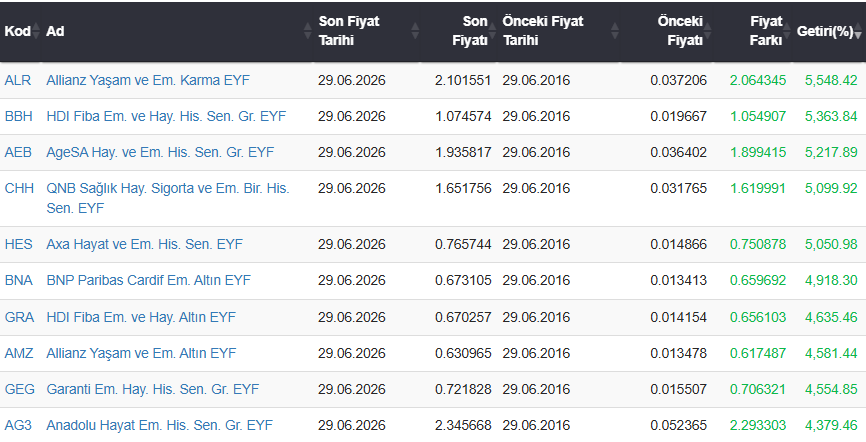Screen dimensions: 866x442
Task: Open fund code AMZ link
Action: click(x=19, y=353)
